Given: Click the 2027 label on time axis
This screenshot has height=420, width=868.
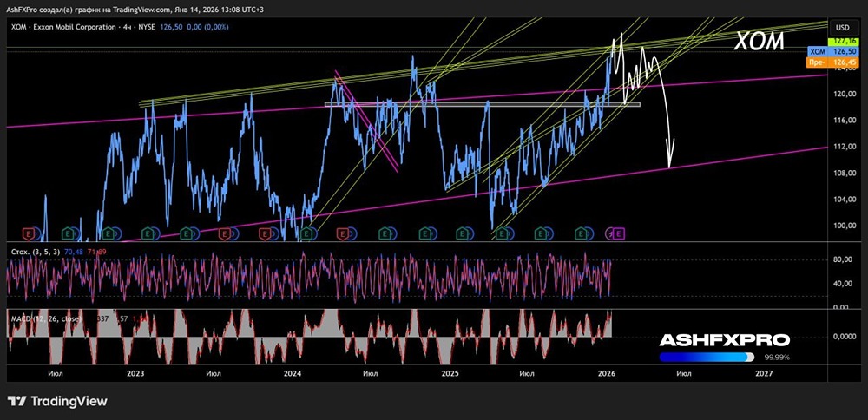Looking at the screenshot, I should (764, 373).
